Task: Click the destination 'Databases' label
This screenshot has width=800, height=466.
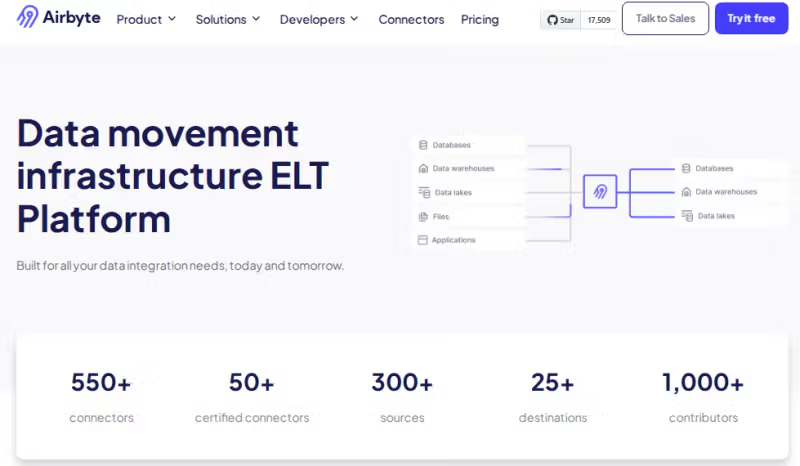Action: [x=714, y=168]
